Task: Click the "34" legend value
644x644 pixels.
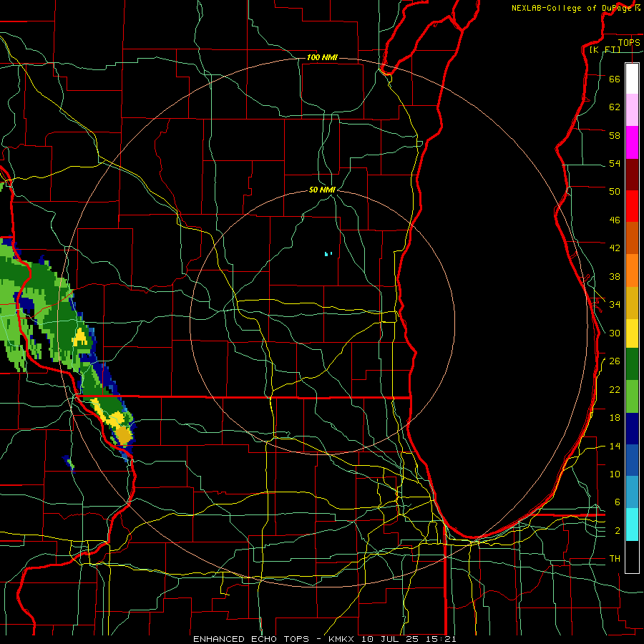Action: (615, 304)
